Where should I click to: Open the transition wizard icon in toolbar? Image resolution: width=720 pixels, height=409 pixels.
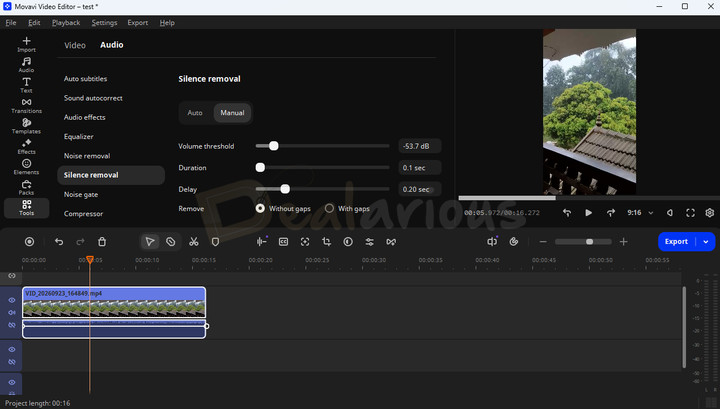tap(391, 241)
